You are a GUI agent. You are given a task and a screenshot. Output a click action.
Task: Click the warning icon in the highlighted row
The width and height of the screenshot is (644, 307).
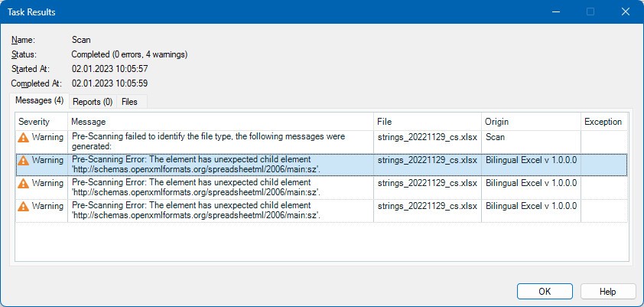coord(24,160)
